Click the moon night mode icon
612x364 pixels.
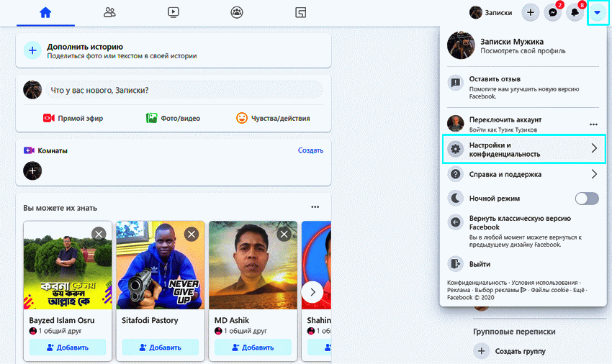tap(456, 199)
